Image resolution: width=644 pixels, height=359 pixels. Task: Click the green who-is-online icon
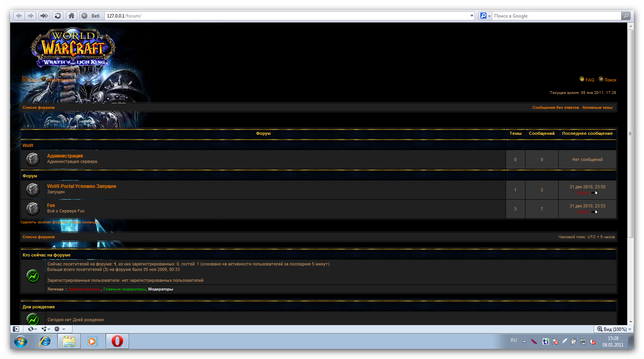tap(33, 276)
